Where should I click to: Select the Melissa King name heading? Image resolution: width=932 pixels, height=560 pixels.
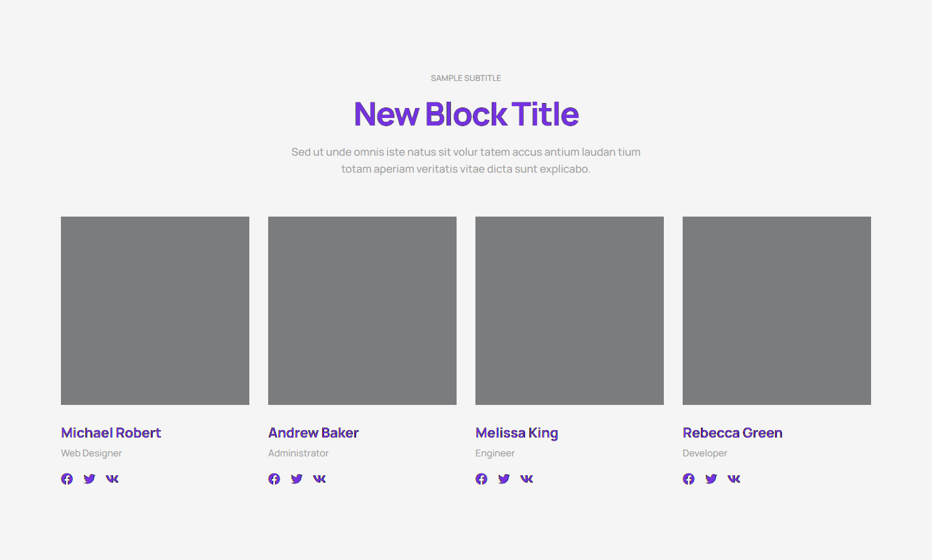pyautogui.click(x=517, y=433)
